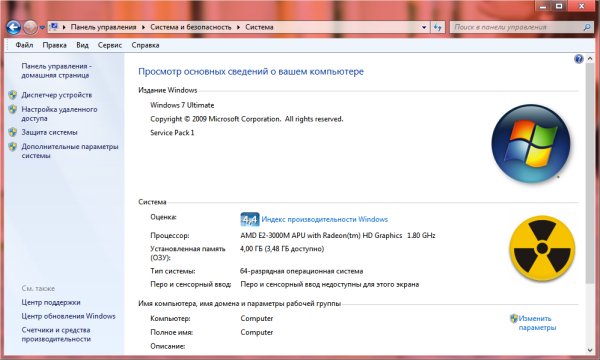Open the Файл menu
Viewport: 600px width, 360px height.
tap(24, 45)
